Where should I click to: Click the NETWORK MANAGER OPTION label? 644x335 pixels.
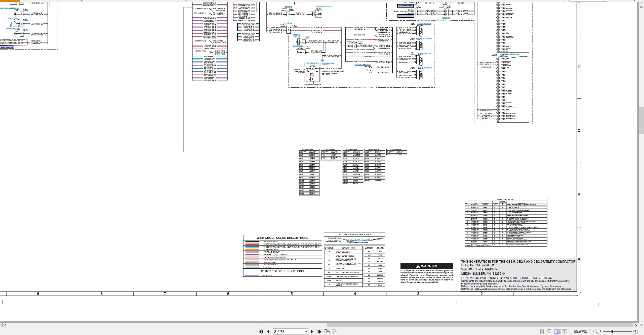click(434, 20)
